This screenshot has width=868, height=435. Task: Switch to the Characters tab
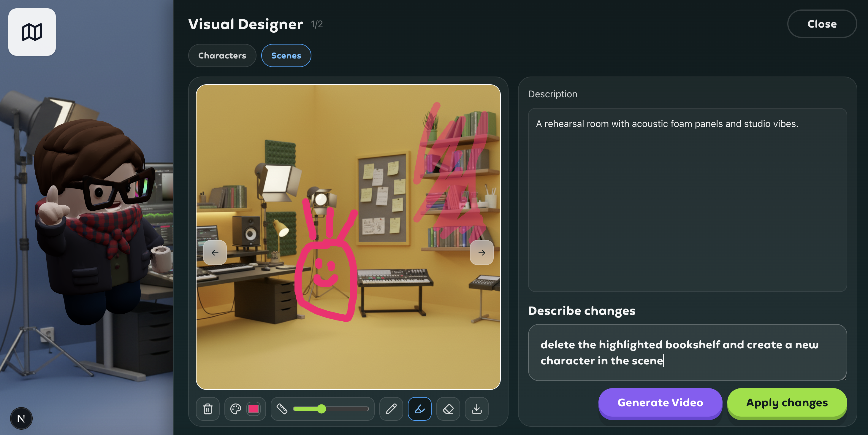(x=222, y=55)
